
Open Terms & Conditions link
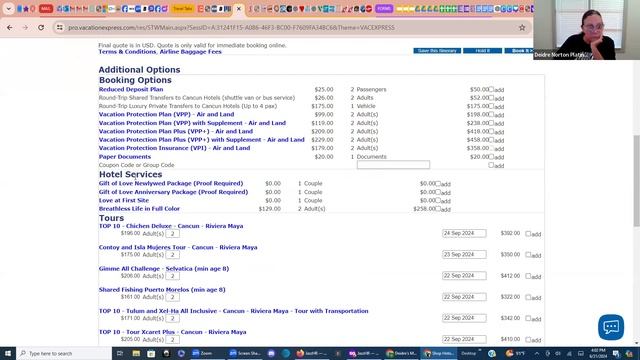[x=127, y=52]
